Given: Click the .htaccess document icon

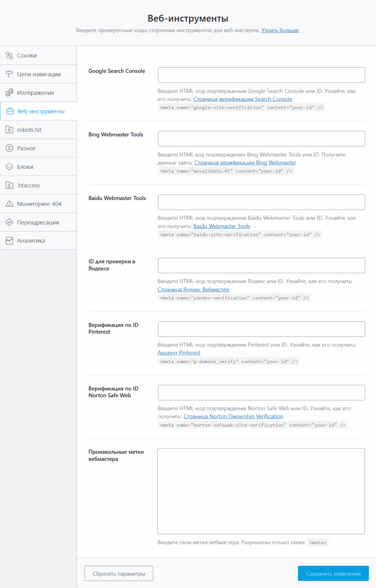Looking at the screenshot, I should (9, 185).
